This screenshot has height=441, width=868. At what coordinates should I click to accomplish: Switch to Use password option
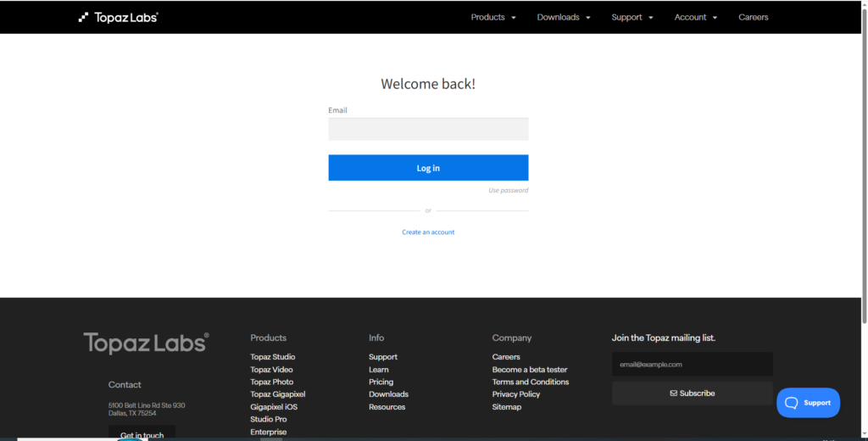pos(508,191)
